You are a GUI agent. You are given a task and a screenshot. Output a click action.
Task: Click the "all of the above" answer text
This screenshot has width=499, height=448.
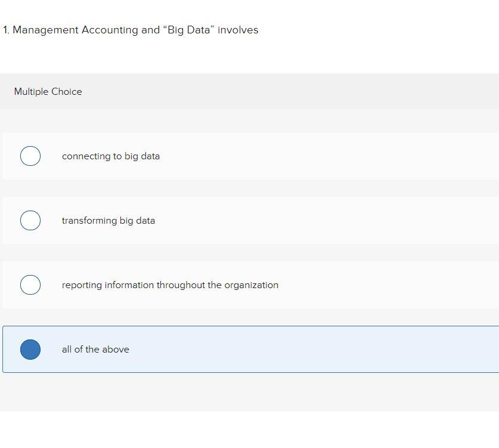click(x=95, y=349)
